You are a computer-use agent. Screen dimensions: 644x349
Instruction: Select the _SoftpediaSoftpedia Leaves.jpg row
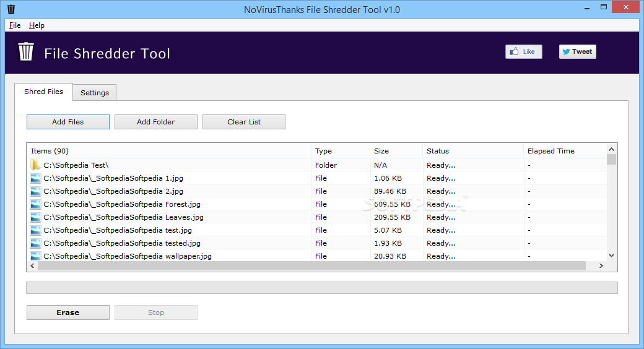[316, 217]
